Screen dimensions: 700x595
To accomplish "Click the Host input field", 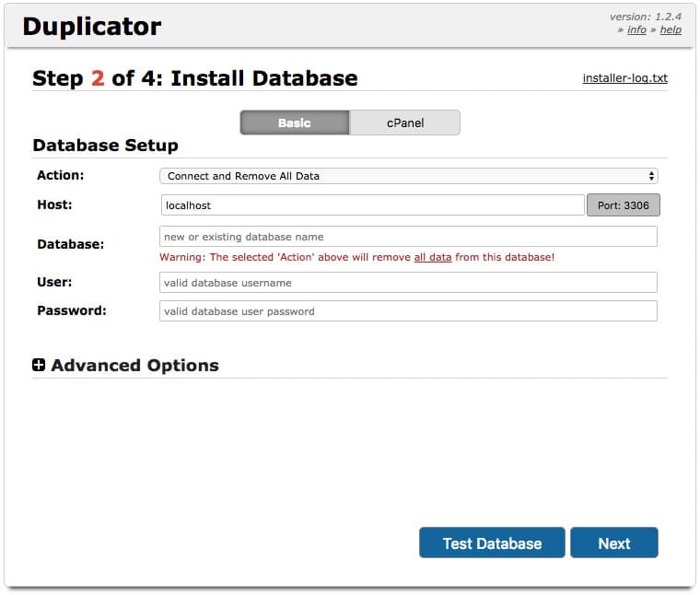I will point(372,205).
